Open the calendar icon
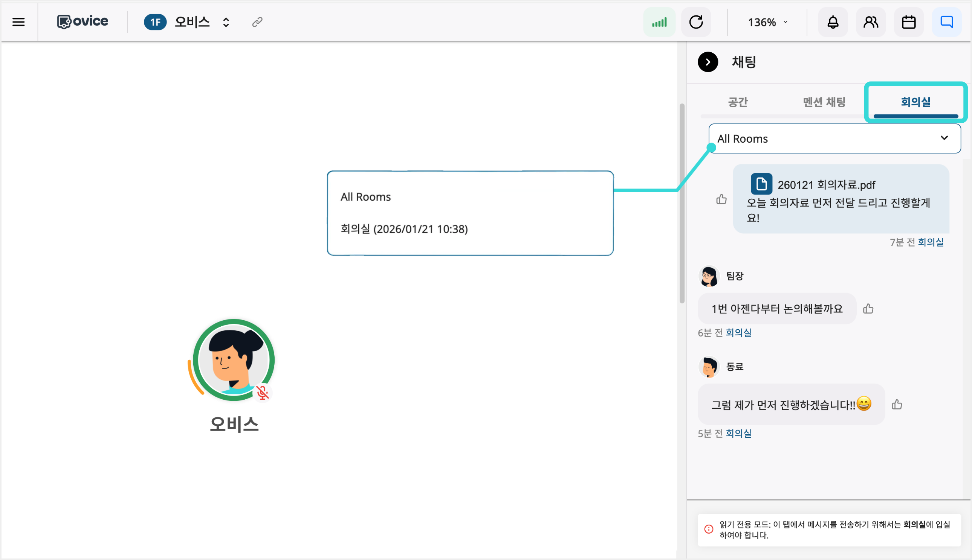 908,22
